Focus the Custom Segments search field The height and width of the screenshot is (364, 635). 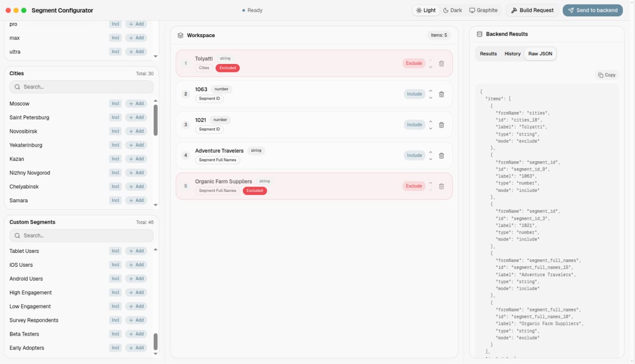click(81, 236)
